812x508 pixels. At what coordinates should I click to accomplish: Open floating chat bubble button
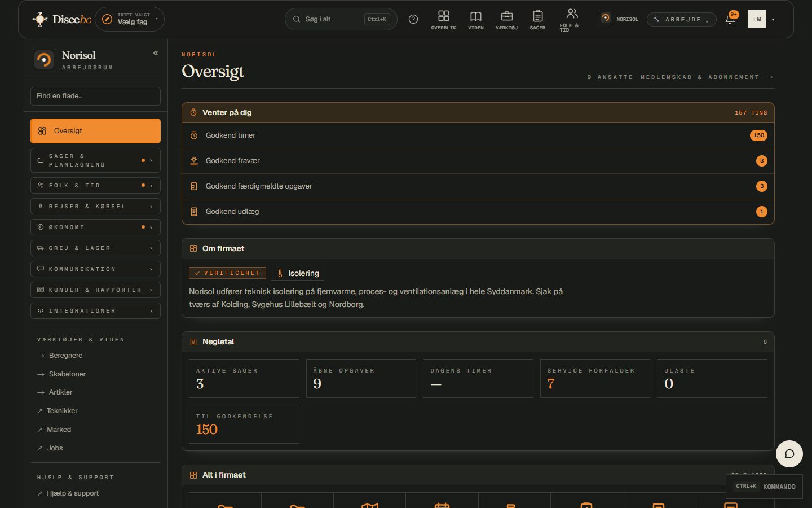pyautogui.click(x=789, y=454)
